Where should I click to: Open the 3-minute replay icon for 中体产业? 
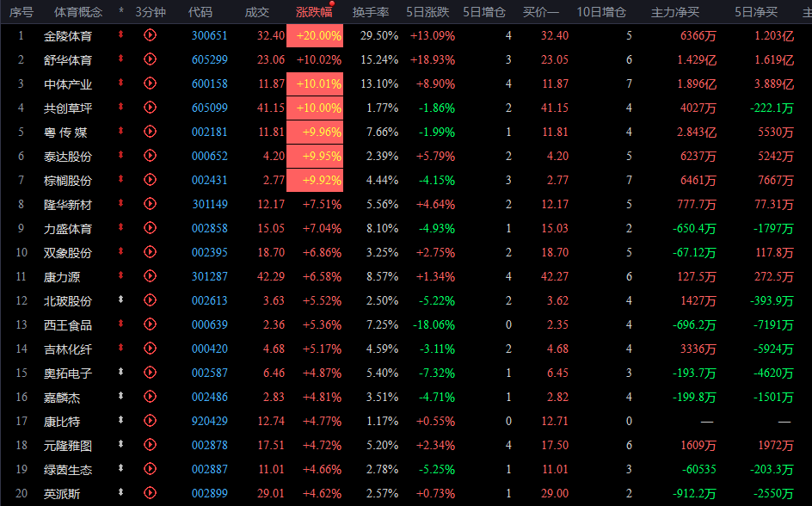pyautogui.click(x=150, y=83)
